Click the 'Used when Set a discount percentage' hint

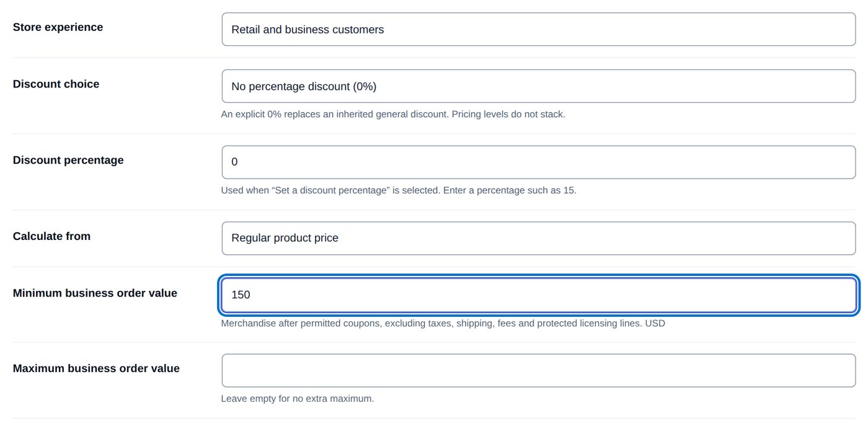tap(399, 190)
